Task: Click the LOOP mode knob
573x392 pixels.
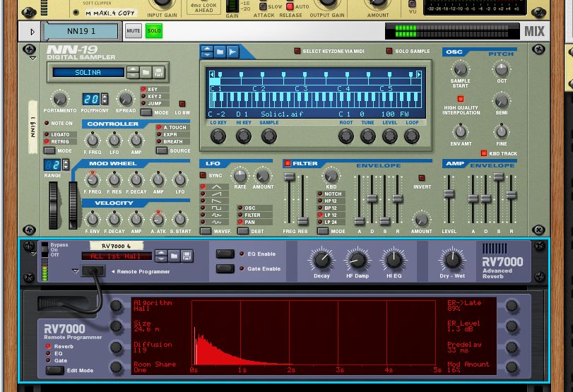Action: point(411,136)
